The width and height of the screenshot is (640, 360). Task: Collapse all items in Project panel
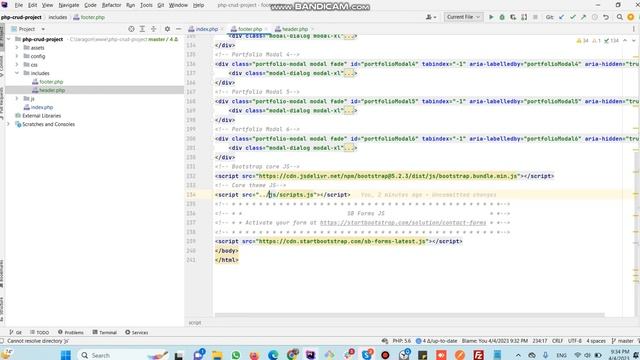coord(153,29)
